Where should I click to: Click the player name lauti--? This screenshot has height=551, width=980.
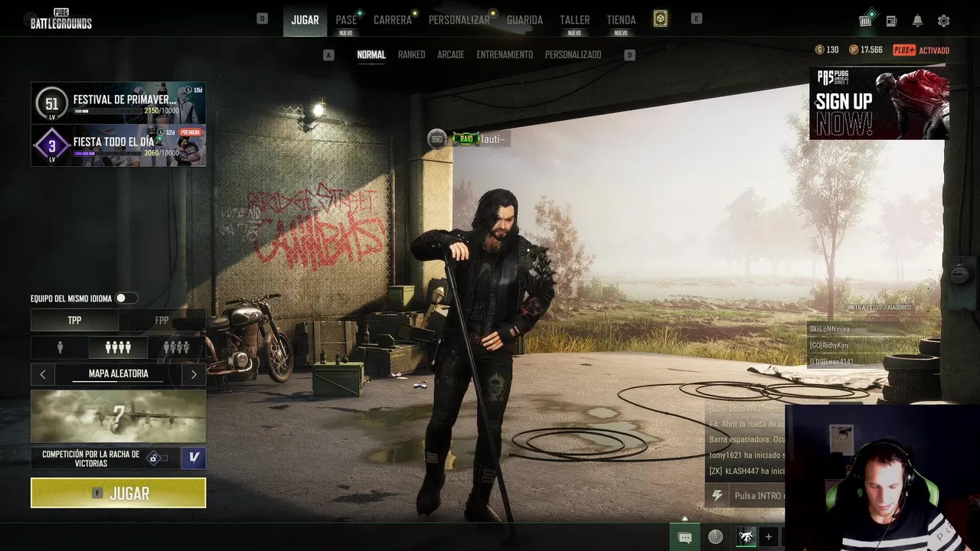[492, 139]
